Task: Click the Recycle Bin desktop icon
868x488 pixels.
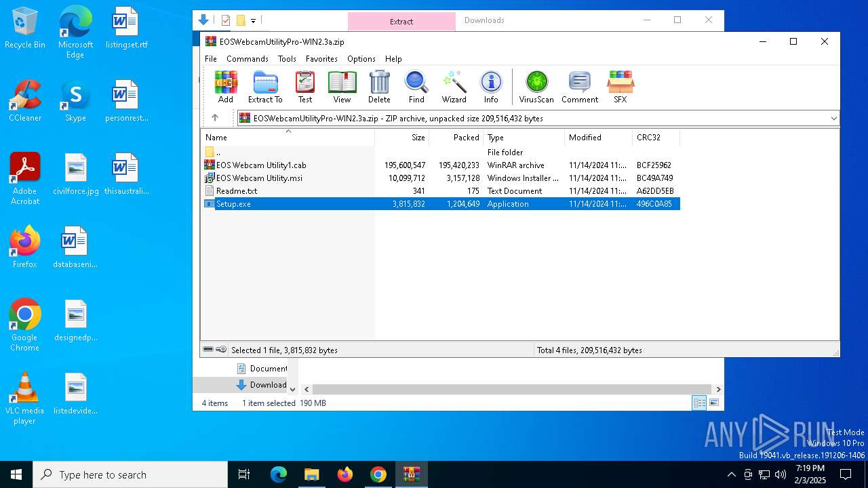Action: coord(25,28)
